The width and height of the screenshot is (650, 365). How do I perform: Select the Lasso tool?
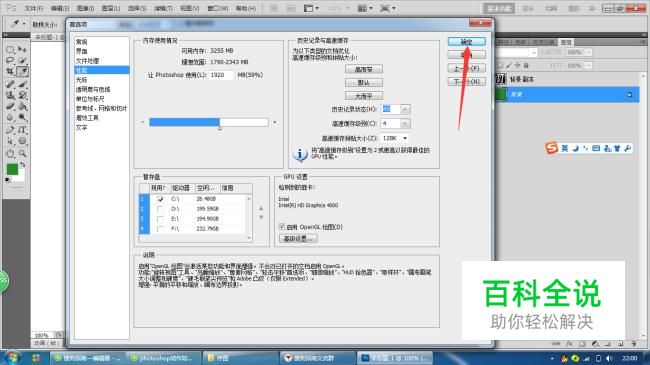10,61
